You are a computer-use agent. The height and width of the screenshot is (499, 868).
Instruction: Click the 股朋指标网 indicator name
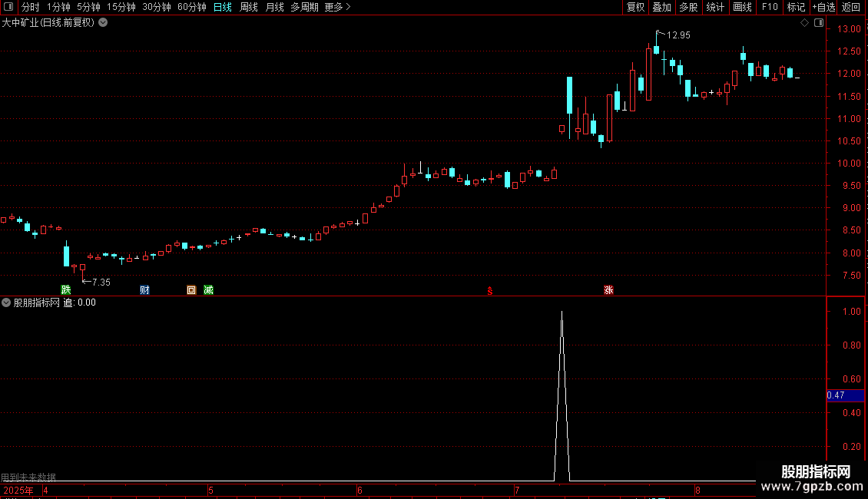(37, 302)
